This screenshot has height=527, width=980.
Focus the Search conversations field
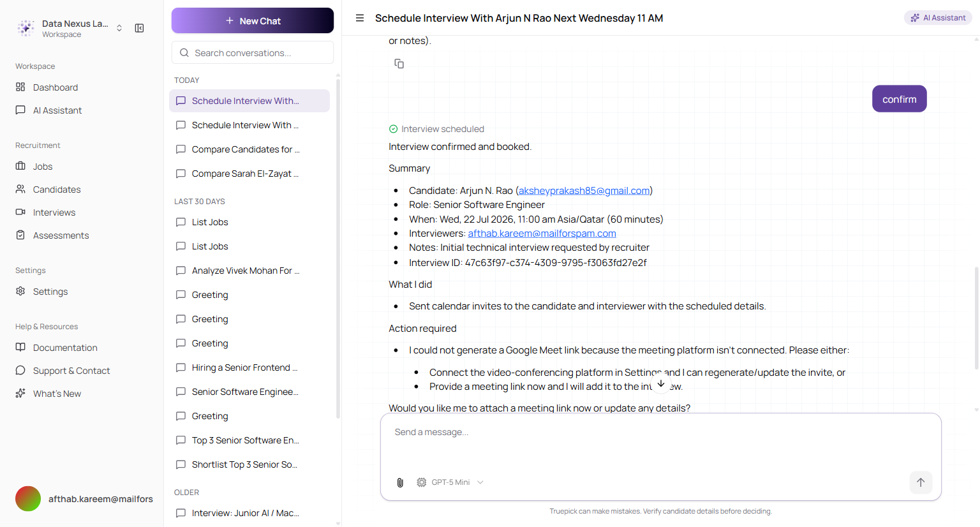coord(253,52)
